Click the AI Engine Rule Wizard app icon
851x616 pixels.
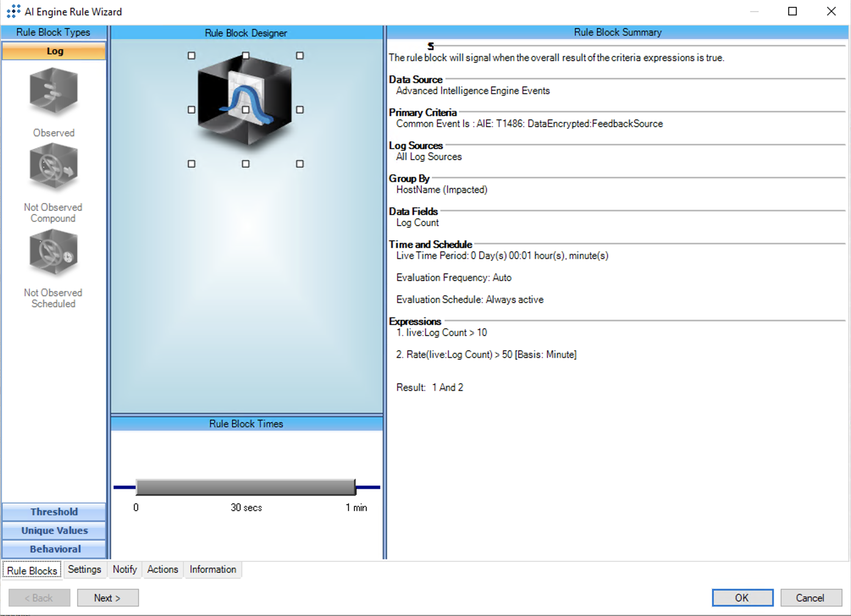point(14,11)
